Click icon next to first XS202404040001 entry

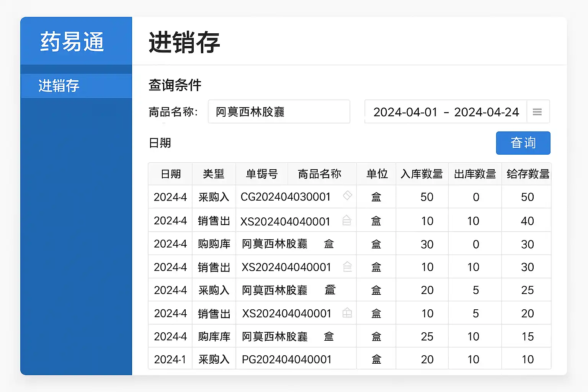pyautogui.click(x=346, y=220)
